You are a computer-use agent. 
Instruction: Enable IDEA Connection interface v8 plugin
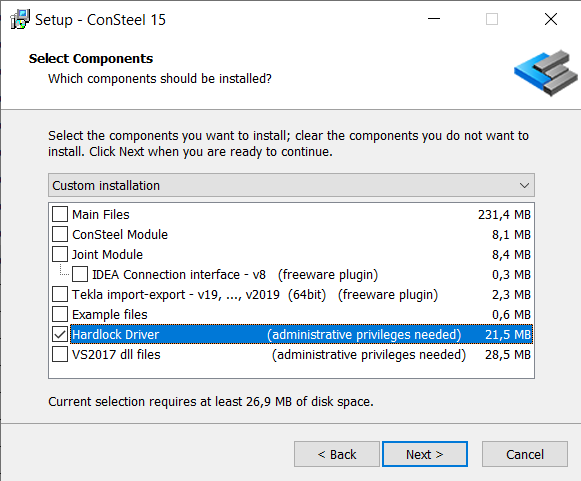coord(80,274)
